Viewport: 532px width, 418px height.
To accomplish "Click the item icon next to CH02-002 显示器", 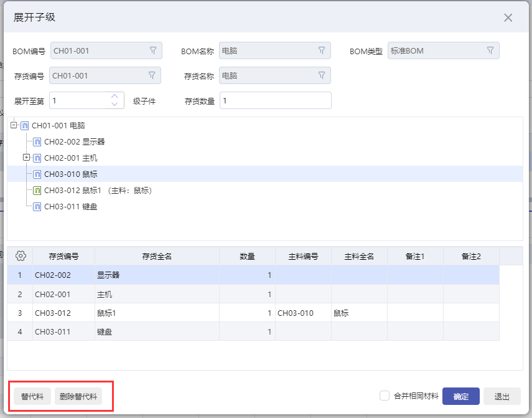I will coord(36,141).
